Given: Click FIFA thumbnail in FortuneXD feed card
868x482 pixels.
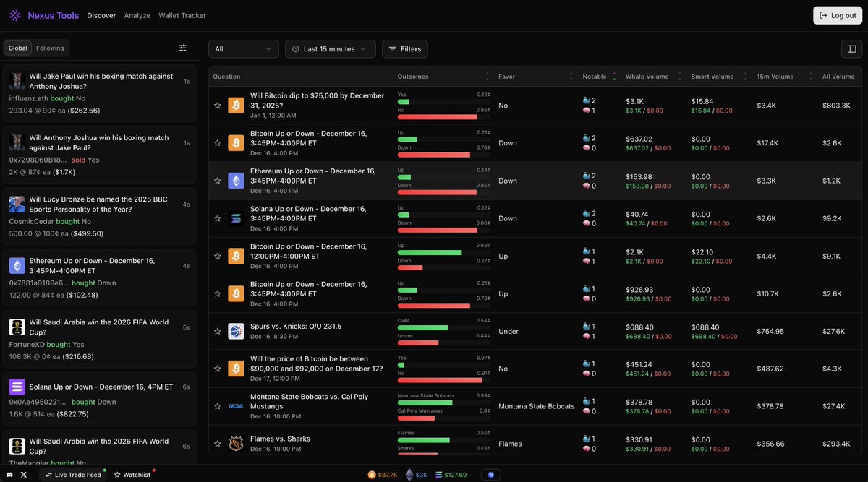Looking at the screenshot, I should (17, 327).
